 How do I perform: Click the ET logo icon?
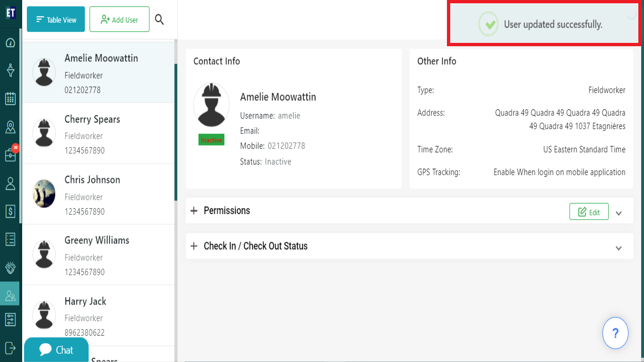[10, 13]
